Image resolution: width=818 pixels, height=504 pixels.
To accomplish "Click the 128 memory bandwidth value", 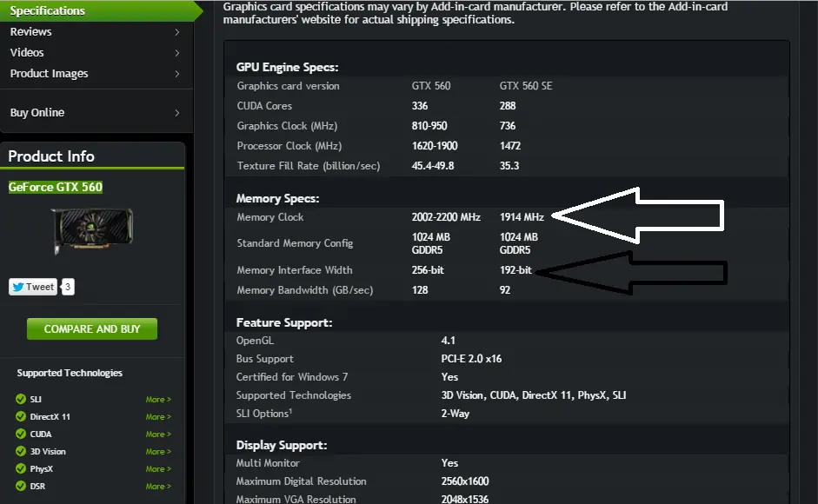I will tap(420, 290).
